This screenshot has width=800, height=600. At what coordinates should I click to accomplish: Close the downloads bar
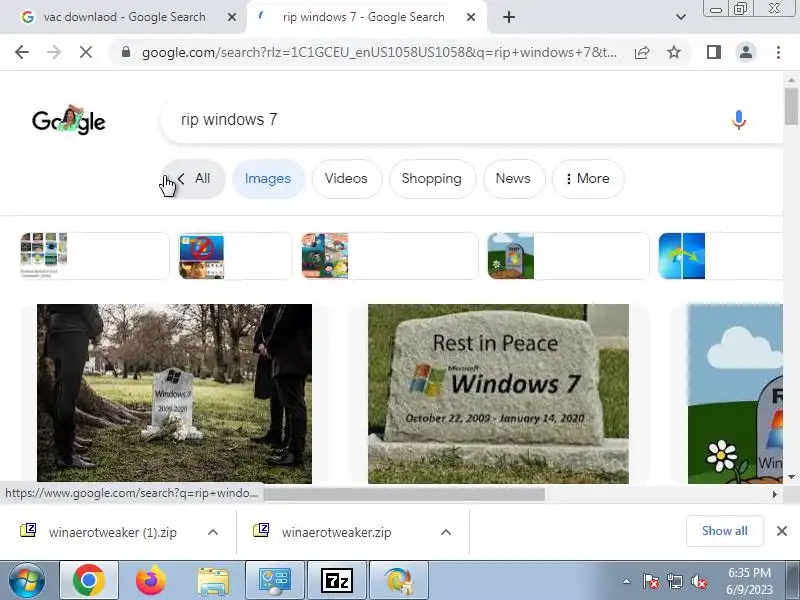tap(782, 531)
